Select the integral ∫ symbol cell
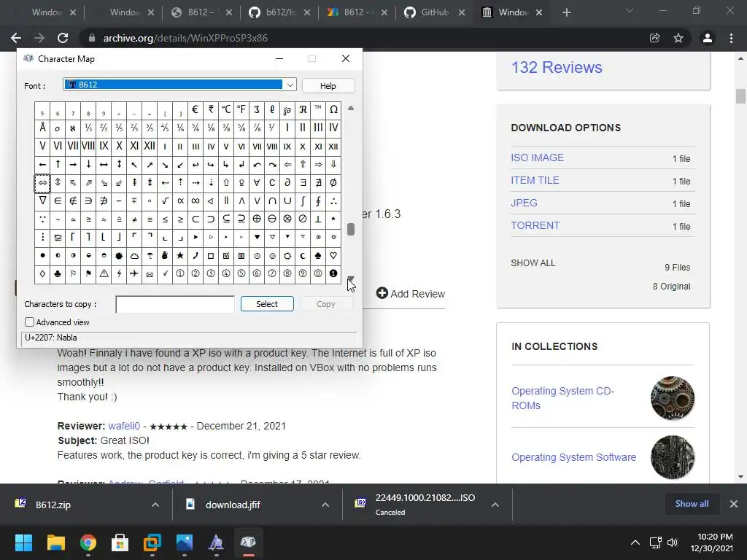This screenshot has height=560, width=747. click(303, 201)
